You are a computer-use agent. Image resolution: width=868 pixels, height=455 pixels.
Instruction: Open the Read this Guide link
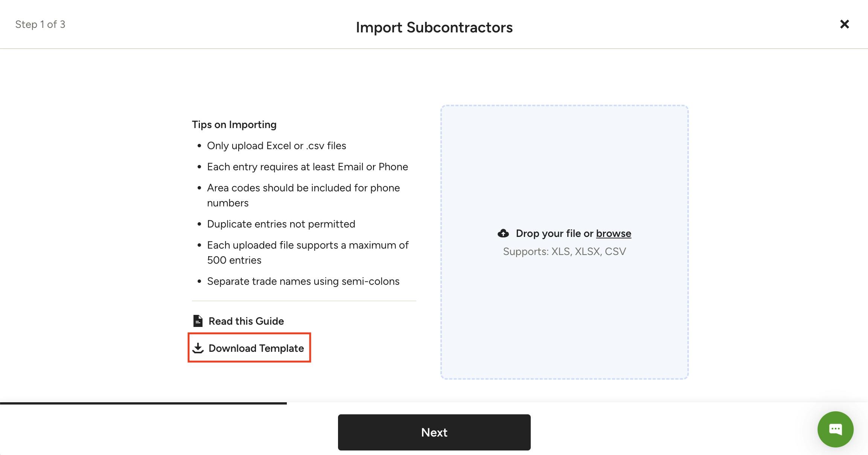pos(246,321)
